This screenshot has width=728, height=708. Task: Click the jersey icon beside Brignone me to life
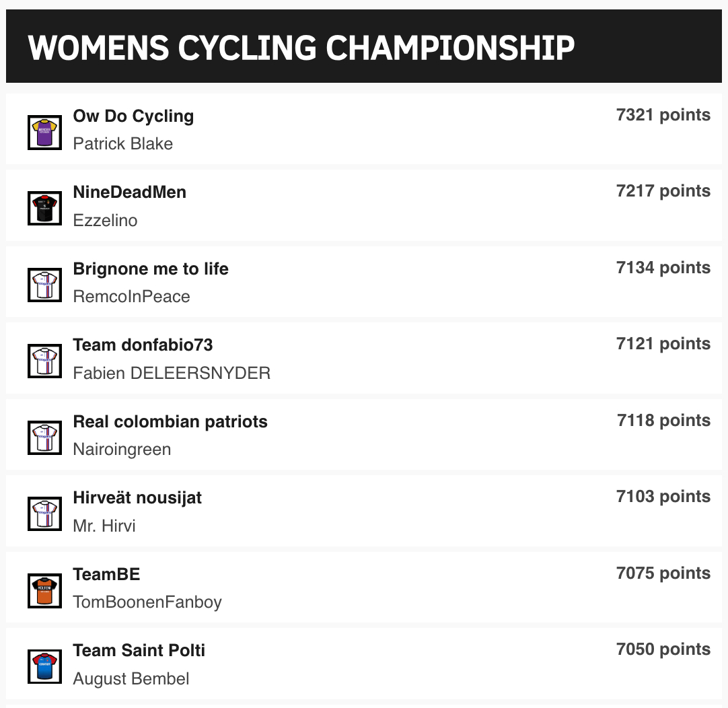point(44,285)
